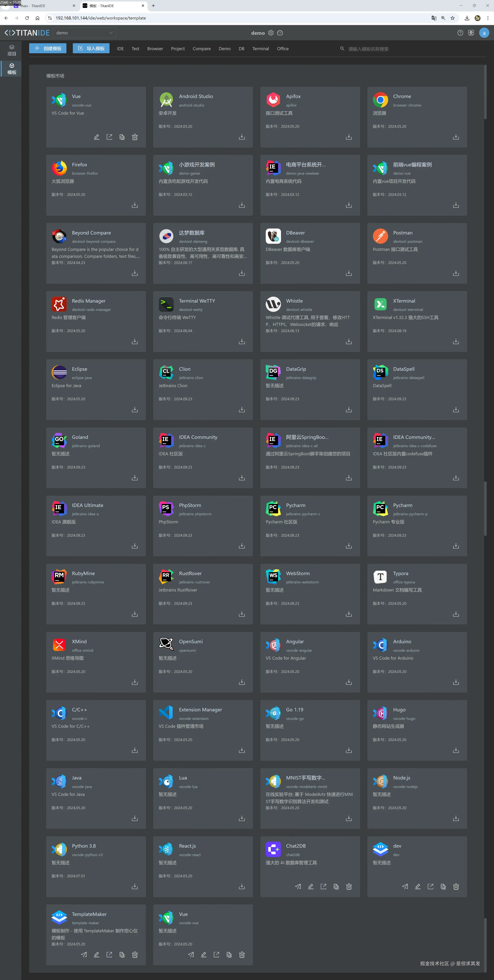Open workspace settings gear next to demo
Viewport: 494px width, 980px height.
pos(271,33)
